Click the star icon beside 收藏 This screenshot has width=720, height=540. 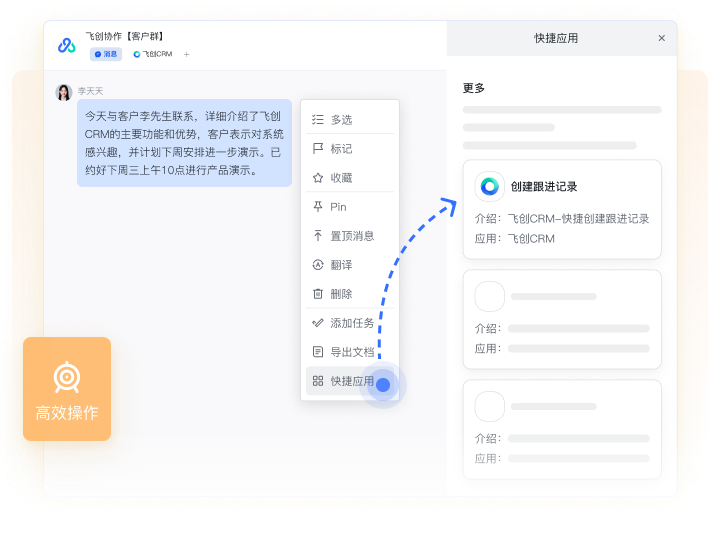(x=318, y=178)
